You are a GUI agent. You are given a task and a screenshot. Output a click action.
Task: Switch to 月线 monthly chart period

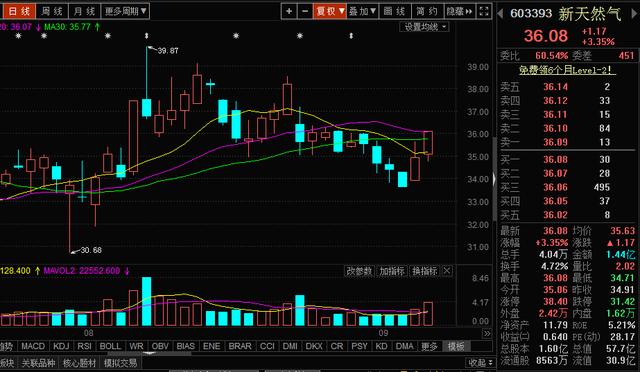pyautogui.click(x=84, y=11)
